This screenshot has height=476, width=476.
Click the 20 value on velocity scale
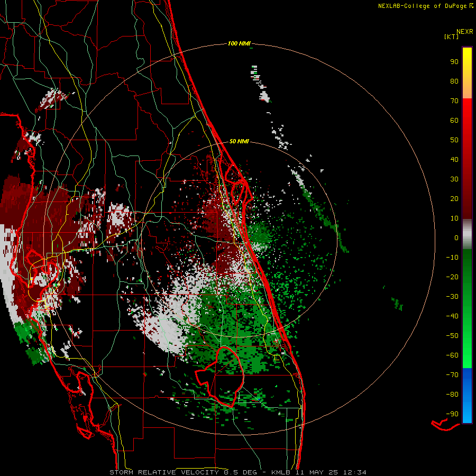[x=454, y=199]
